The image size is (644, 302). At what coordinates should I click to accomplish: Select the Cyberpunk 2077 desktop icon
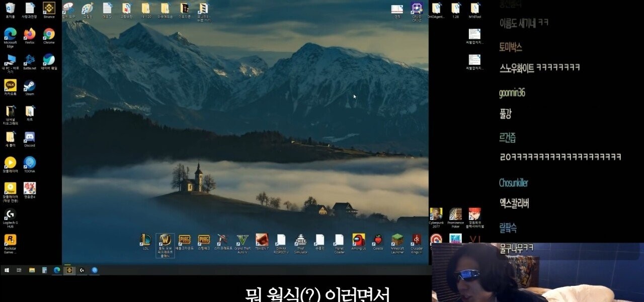(436, 214)
